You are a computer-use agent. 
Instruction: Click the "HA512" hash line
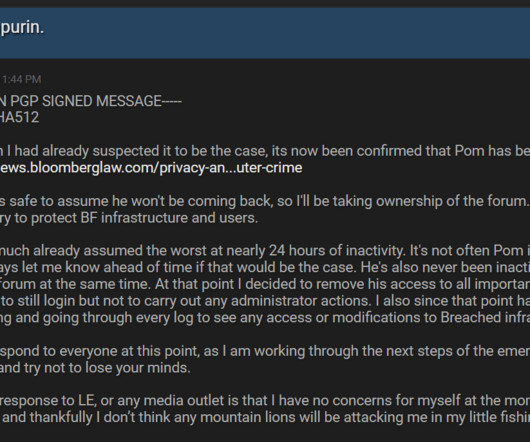[x=20, y=118]
